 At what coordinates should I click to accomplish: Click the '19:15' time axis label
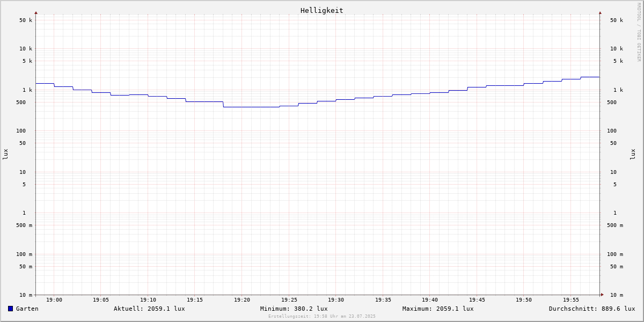tap(195, 300)
